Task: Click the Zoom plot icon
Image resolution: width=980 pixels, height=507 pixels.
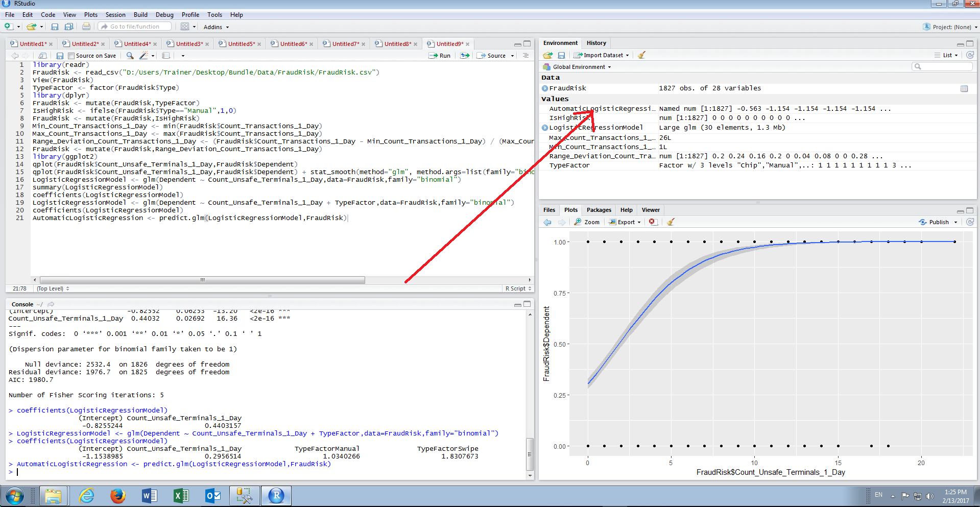Action: tap(587, 222)
